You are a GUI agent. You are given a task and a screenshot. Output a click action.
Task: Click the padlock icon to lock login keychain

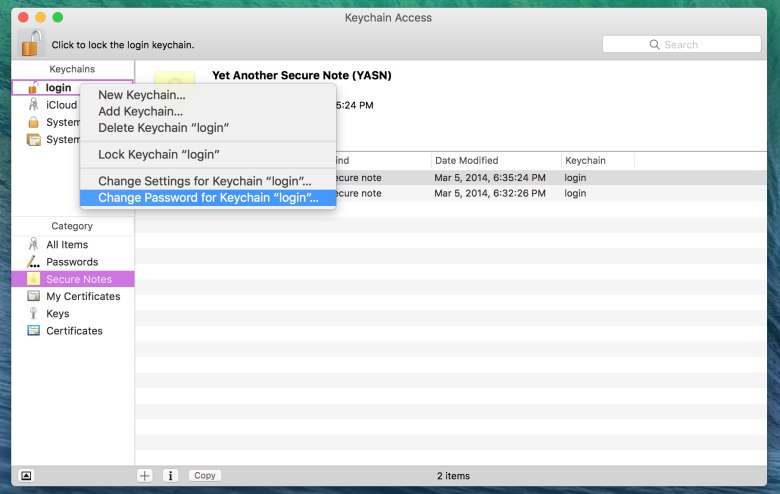[32, 43]
